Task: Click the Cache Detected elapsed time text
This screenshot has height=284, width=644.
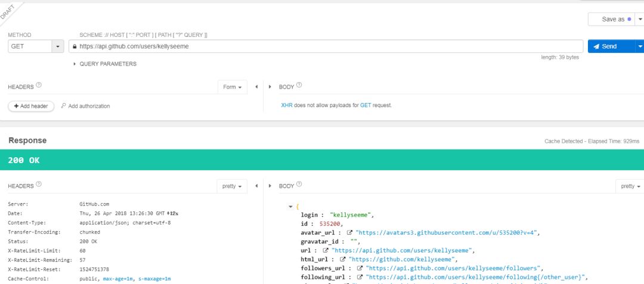Action: [x=592, y=141]
